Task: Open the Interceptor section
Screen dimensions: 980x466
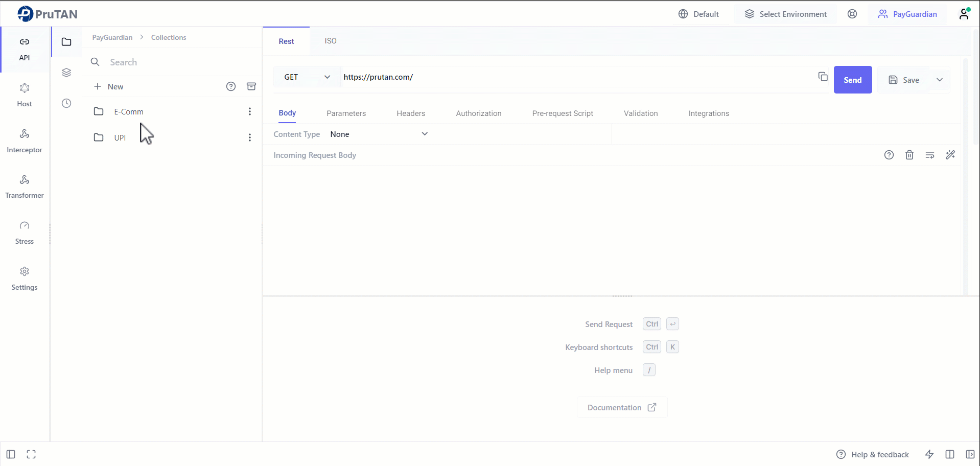Action: pyautogui.click(x=25, y=141)
